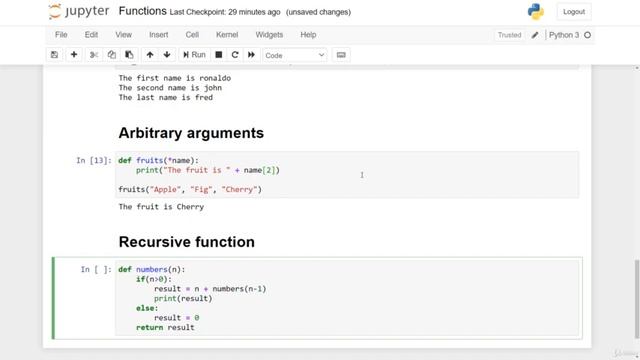This screenshot has height=360, width=640.
Task: Go to Jupyter home via logo
Action: point(79,11)
